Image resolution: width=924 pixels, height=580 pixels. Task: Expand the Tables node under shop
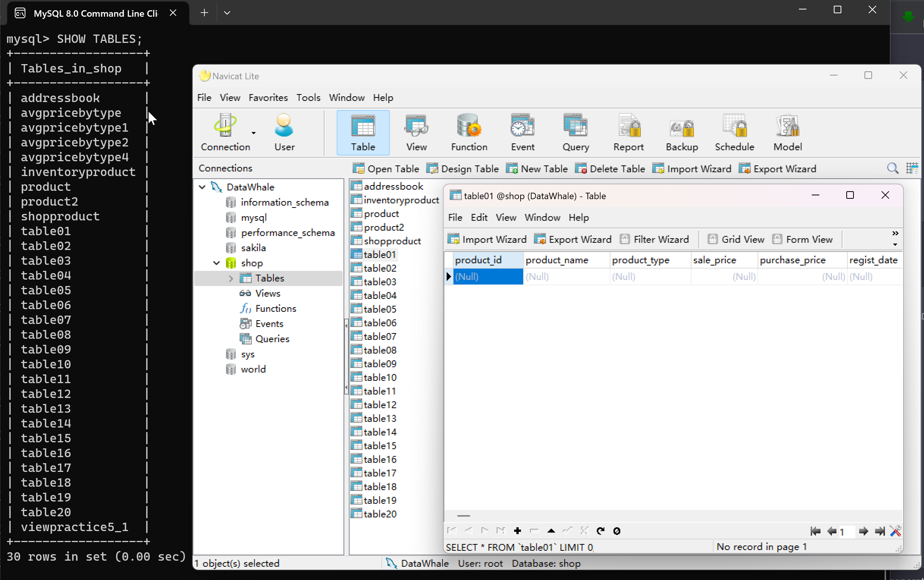[231, 278]
